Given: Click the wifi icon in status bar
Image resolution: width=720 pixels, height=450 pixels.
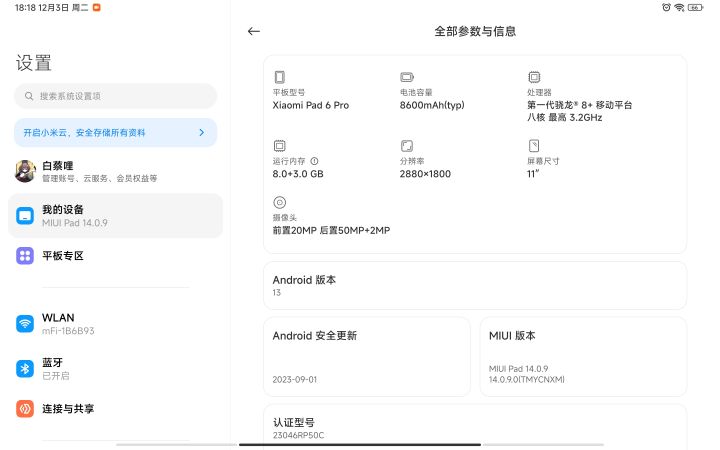Looking at the screenshot, I should click(679, 7).
